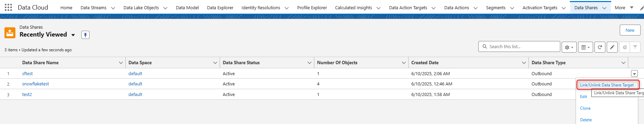Choose Edit from row actions menu
This screenshot has height=124, width=644.
tap(584, 97)
